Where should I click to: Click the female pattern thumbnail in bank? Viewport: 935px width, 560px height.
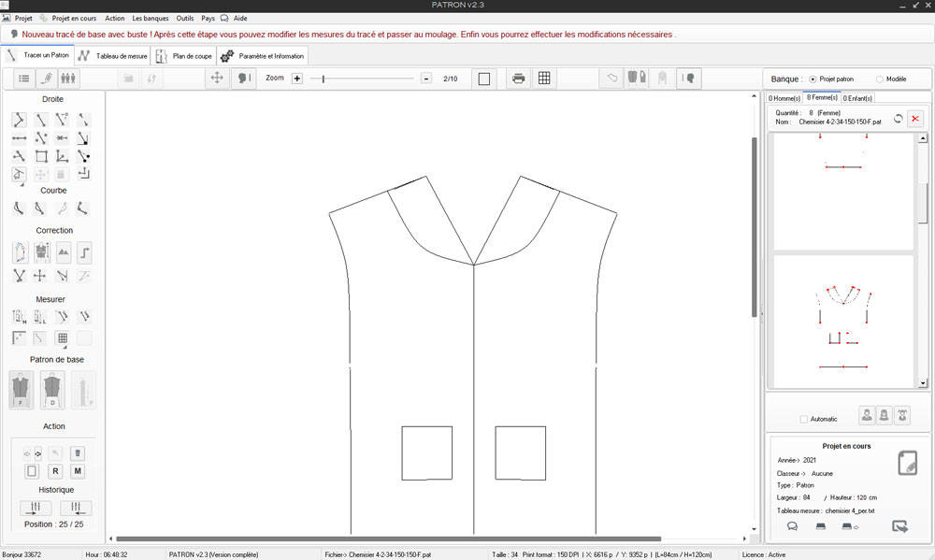click(x=843, y=321)
